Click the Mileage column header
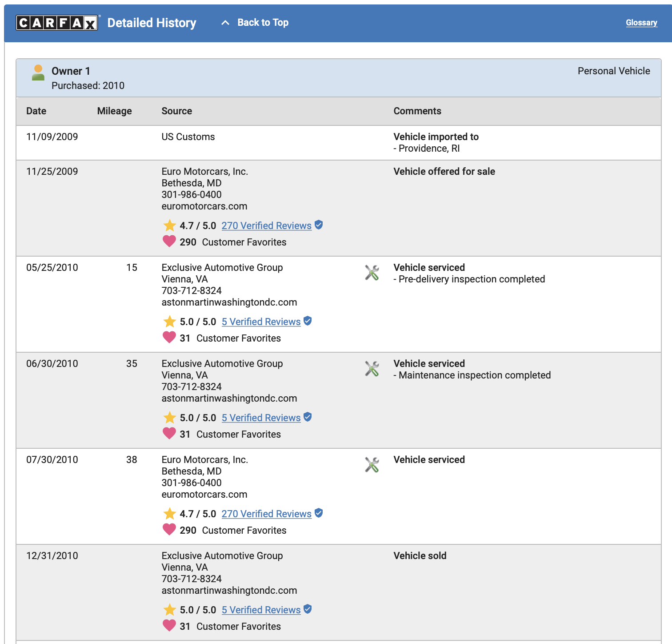This screenshot has height=644, width=672. tap(114, 111)
